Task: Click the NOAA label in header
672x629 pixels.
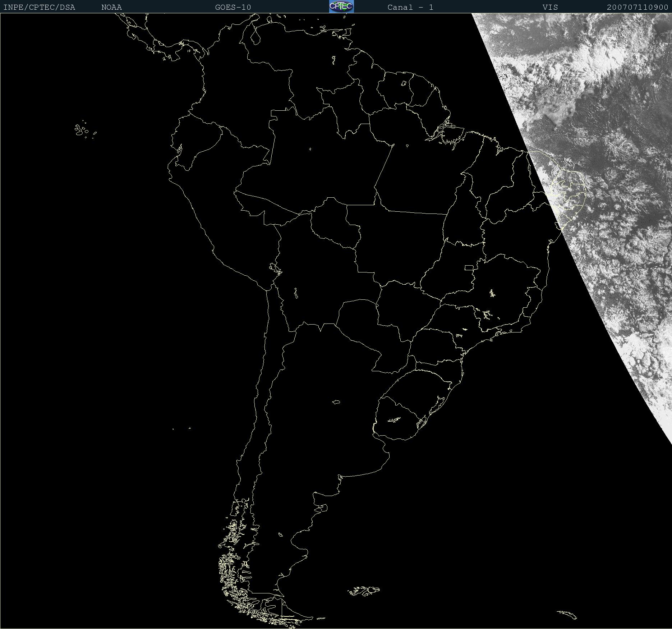Action: (112, 7)
